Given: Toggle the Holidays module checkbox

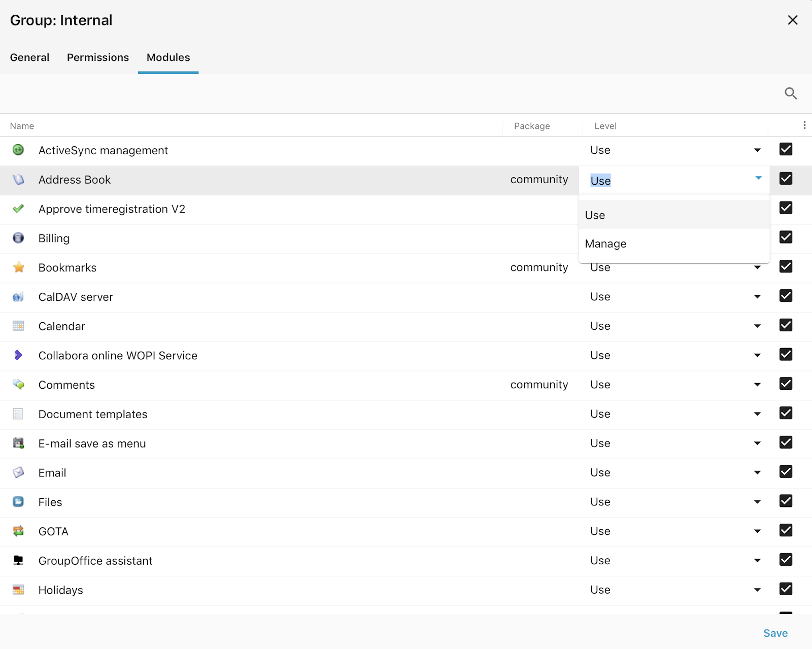Looking at the screenshot, I should tap(786, 589).
